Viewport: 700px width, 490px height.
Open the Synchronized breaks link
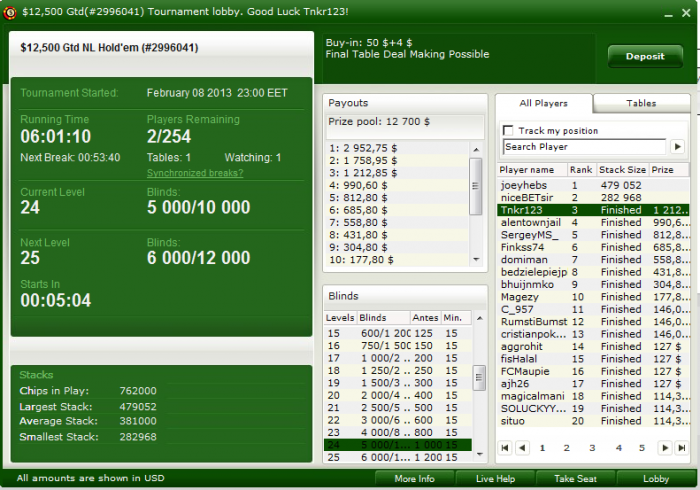pos(195,173)
